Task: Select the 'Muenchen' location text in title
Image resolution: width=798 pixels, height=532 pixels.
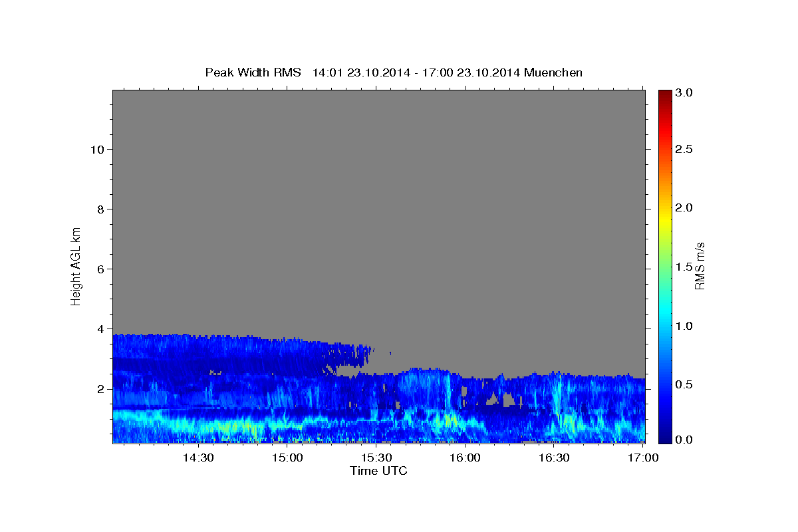Action: (x=553, y=72)
